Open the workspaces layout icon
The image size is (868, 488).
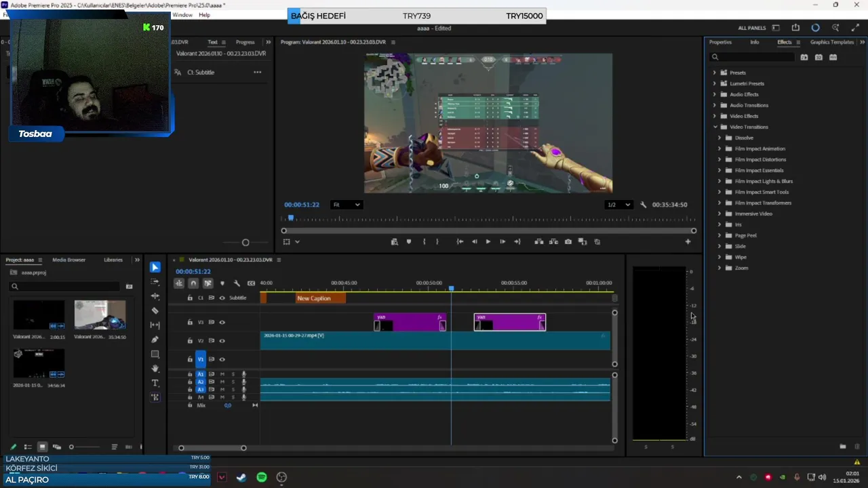click(776, 28)
